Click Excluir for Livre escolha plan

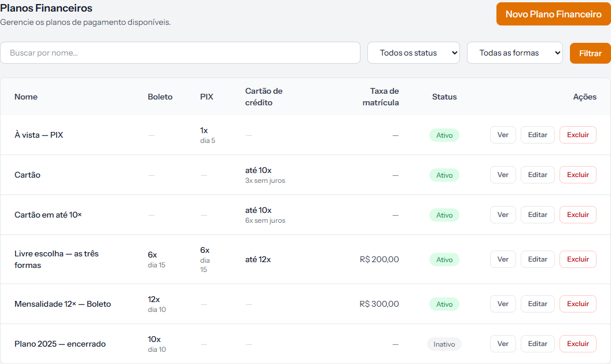click(x=578, y=259)
